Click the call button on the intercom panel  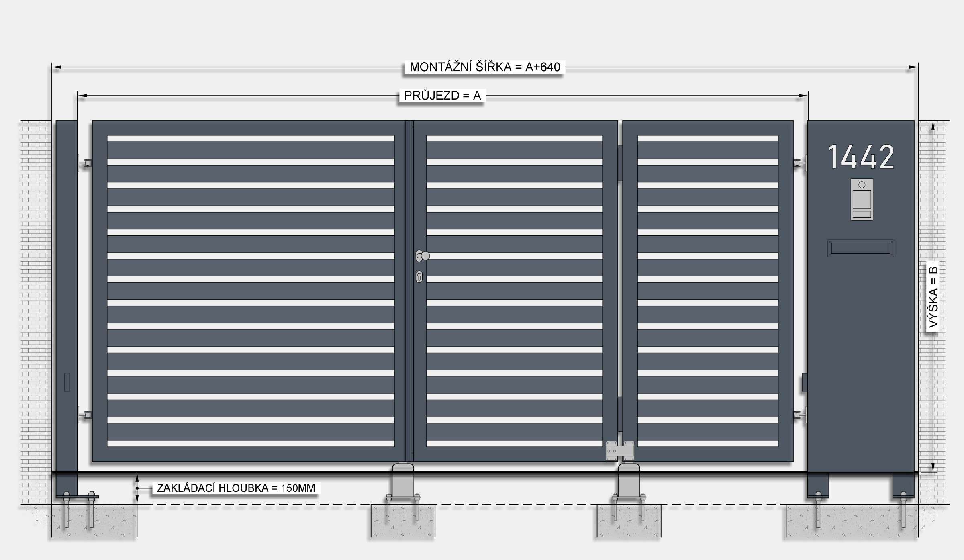coord(862,215)
